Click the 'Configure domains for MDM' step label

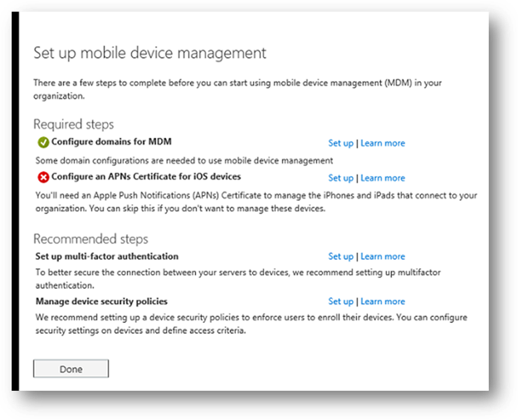click(x=111, y=142)
